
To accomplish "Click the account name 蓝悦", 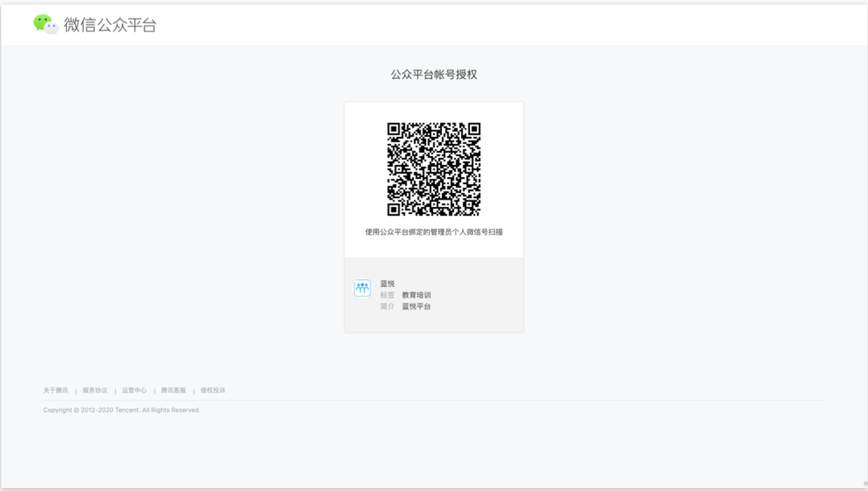I will click(387, 284).
